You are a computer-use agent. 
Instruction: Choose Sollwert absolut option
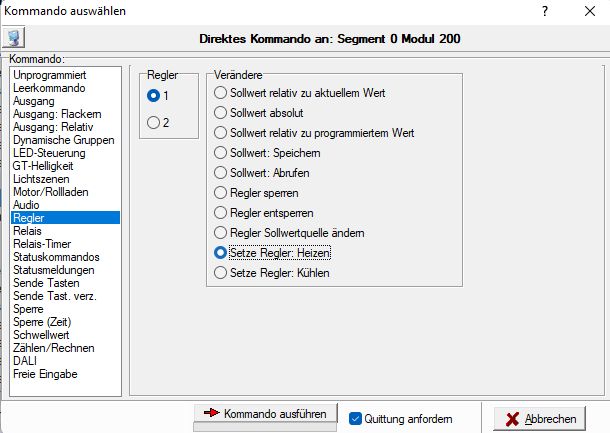221,113
